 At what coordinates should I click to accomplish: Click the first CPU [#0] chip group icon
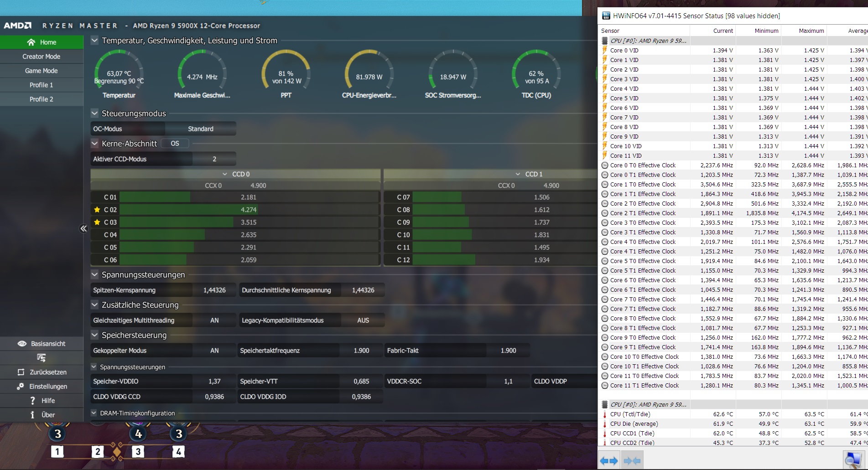[x=605, y=41]
